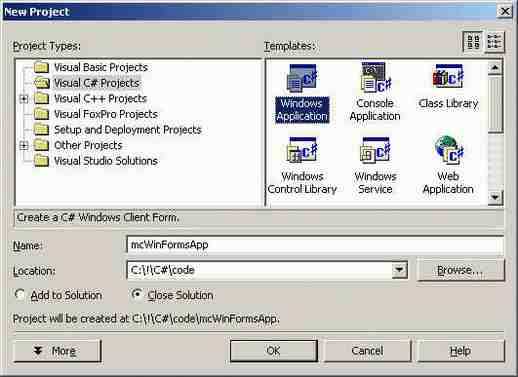Select Other Projects tree label
The height and width of the screenshot is (377, 518).
tap(88, 145)
